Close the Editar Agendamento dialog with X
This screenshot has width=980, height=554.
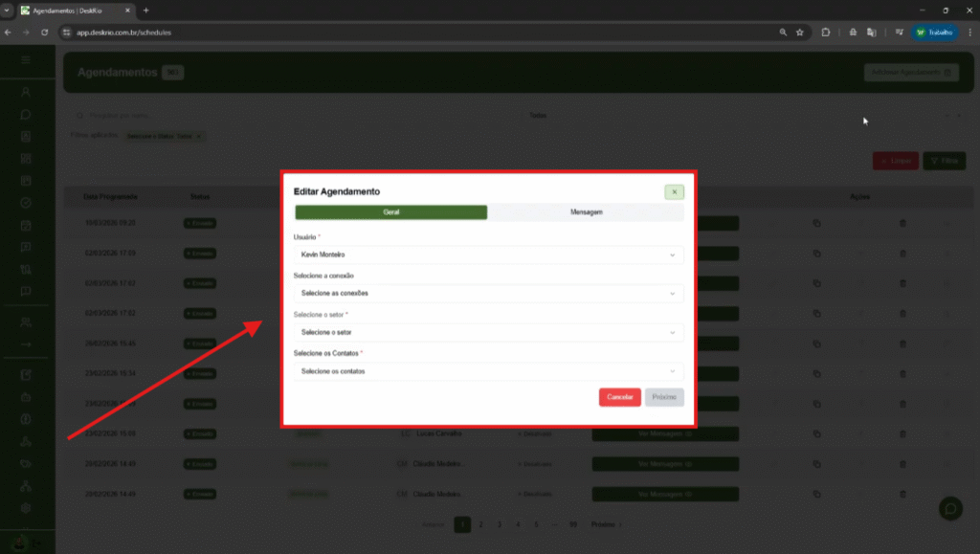coord(674,192)
